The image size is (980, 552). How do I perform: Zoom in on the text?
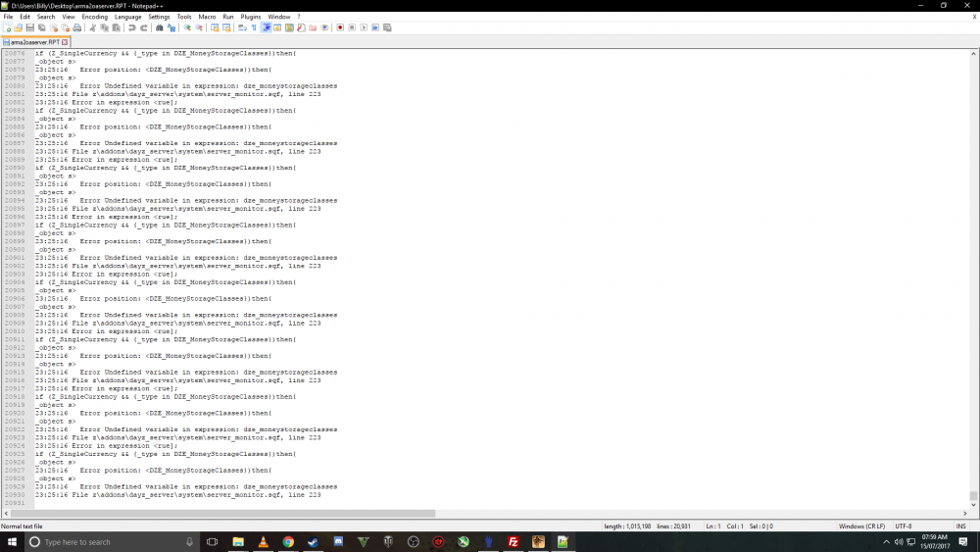pos(187,27)
